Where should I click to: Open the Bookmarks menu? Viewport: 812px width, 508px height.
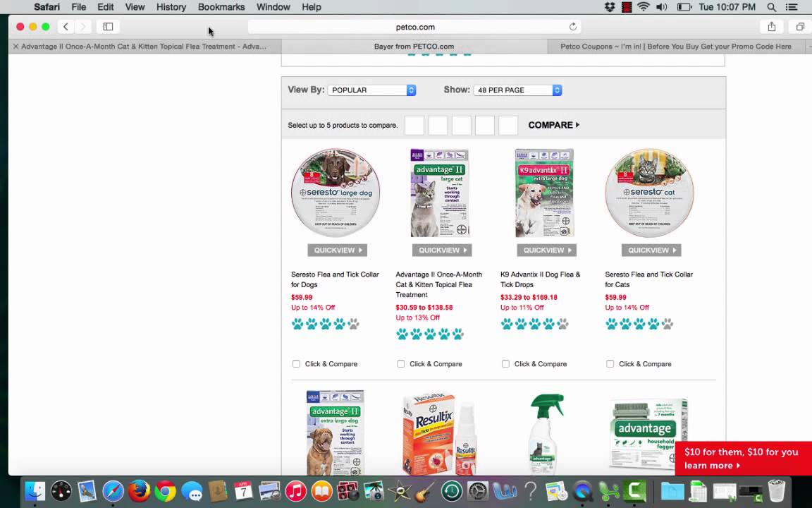coord(221,7)
